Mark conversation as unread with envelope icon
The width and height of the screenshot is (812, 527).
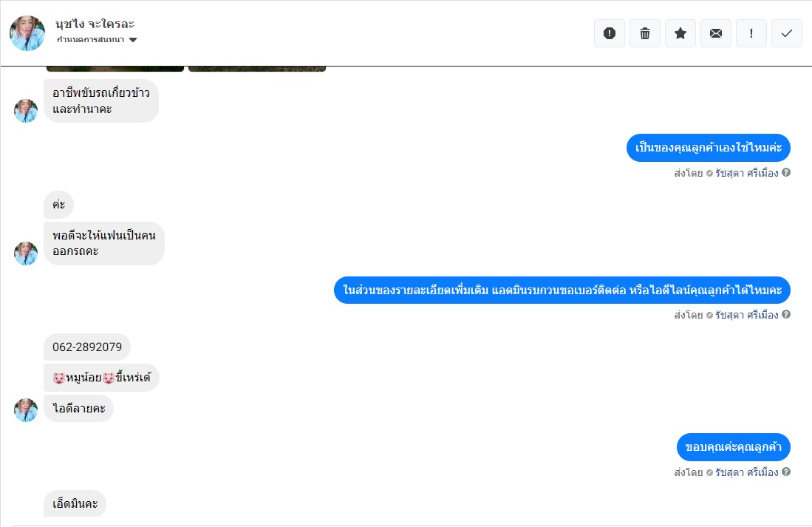716,33
